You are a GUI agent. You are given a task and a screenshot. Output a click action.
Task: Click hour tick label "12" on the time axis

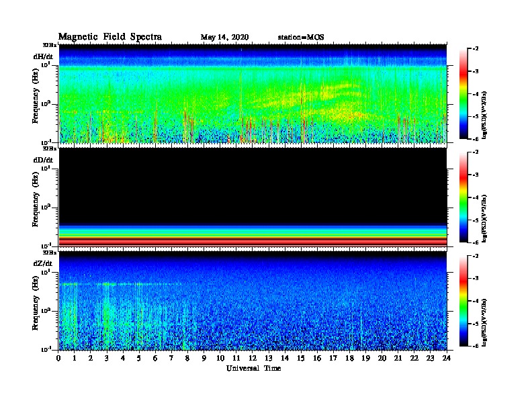tap(253, 359)
